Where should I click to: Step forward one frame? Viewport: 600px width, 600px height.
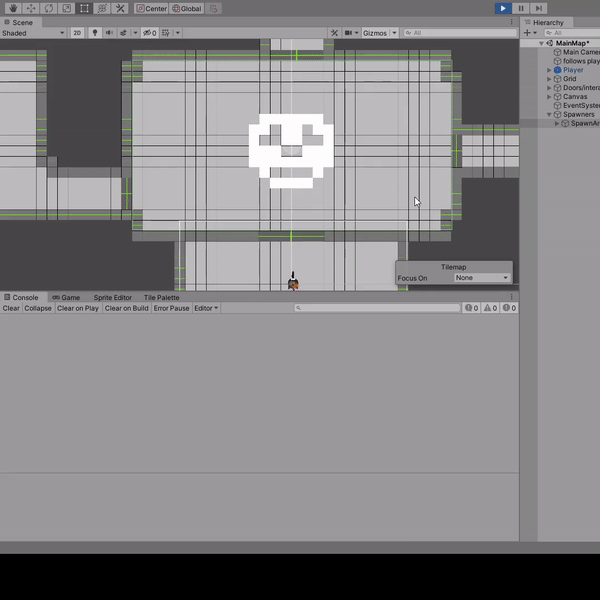point(538,8)
